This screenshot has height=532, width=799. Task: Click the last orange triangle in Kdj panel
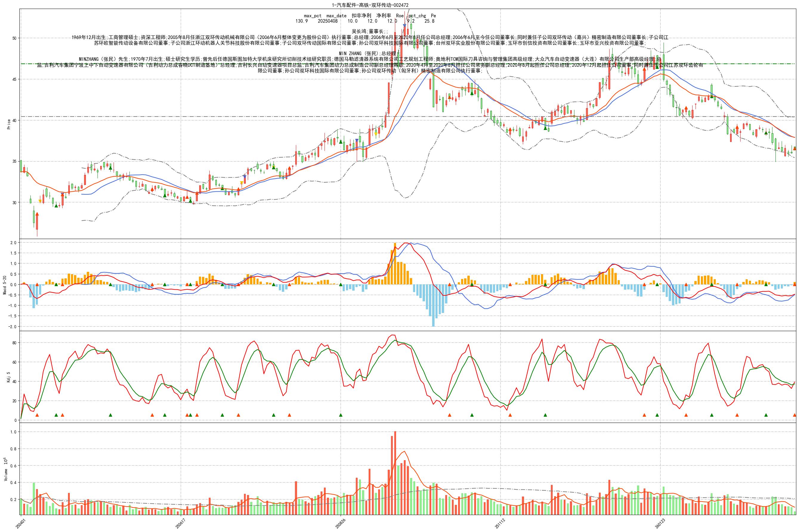794,415
